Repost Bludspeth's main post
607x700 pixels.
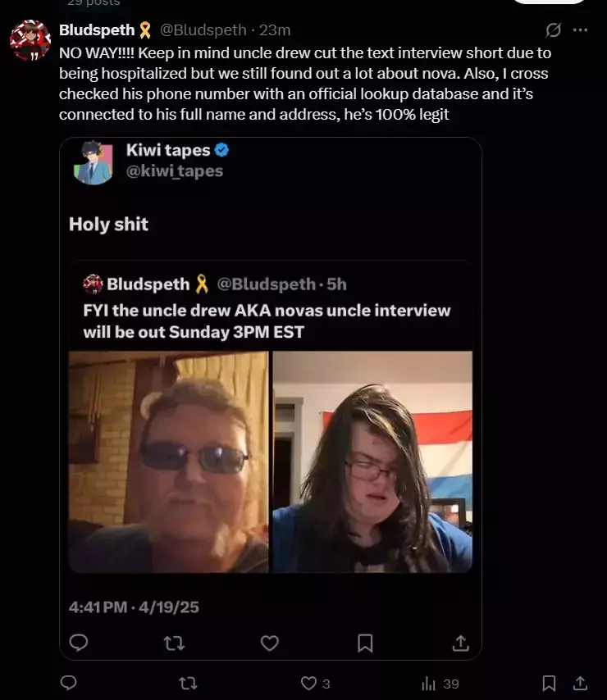(x=188, y=683)
